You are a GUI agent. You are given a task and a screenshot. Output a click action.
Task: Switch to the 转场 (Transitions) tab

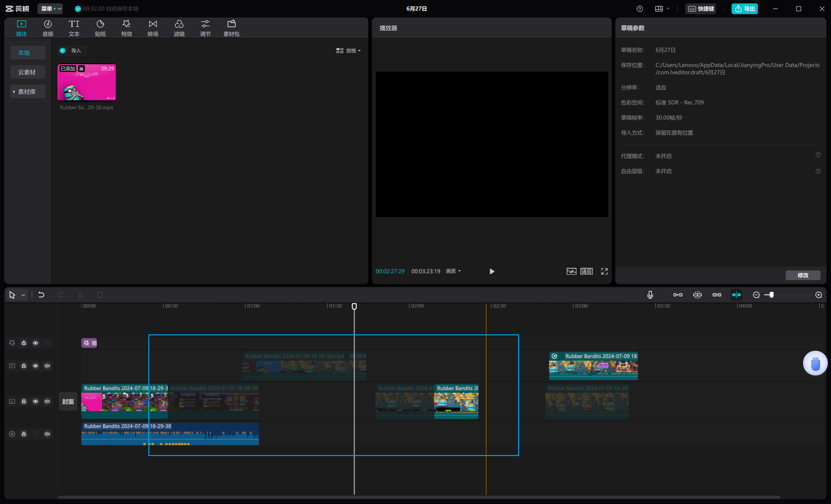pos(153,28)
